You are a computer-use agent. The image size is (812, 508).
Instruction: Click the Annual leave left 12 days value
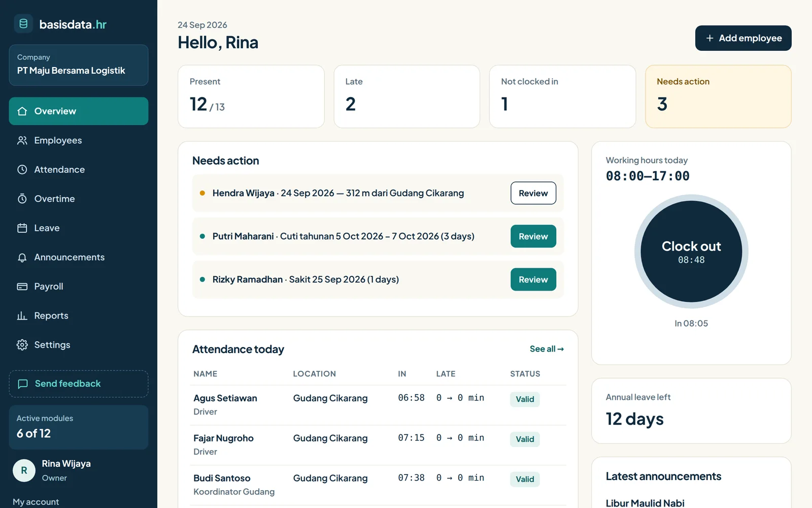pyautogui.click(x=635, y=419)
